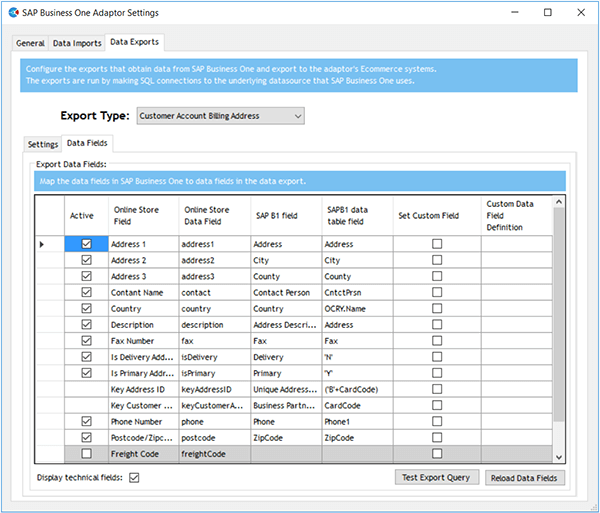The height and width of the screenshot is (513, 600).
Task: Check Set Custom Field for Address 1 row
Action: click(x=437, y=244)
